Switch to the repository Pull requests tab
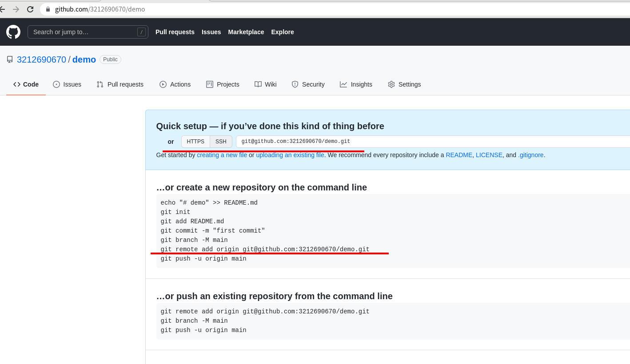Image resolution: width=630 pixels, height=364 pixels. (120, 84)
